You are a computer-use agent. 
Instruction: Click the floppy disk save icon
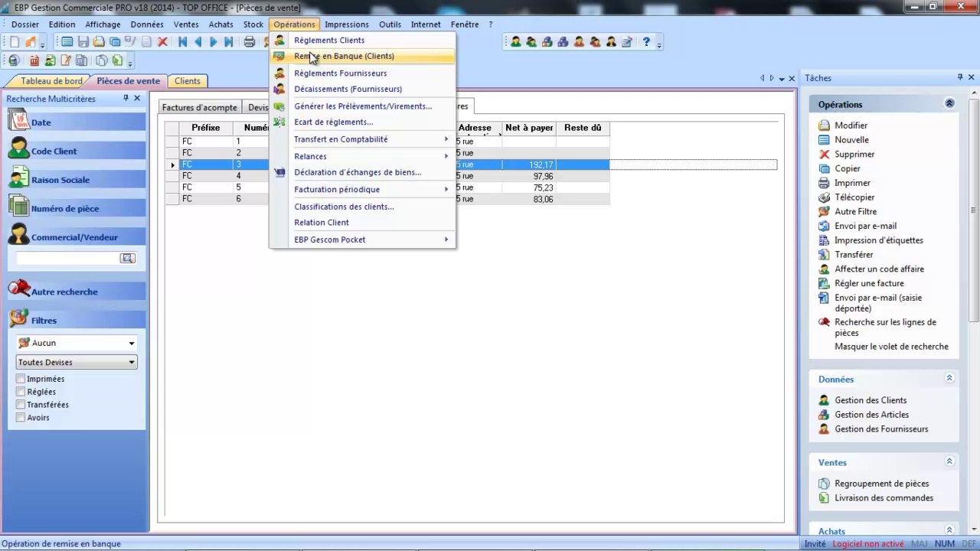(x=83, y=42)
